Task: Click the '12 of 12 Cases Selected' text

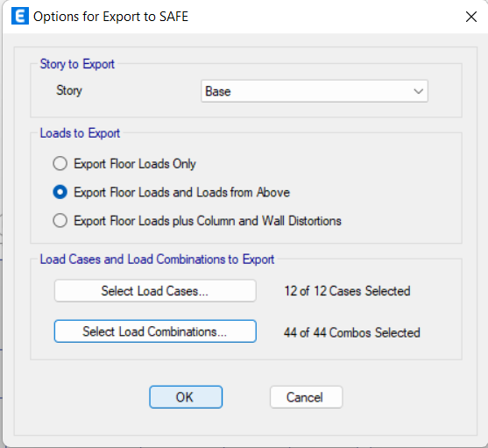Action: pyautogui.click(x=347, y=291)
